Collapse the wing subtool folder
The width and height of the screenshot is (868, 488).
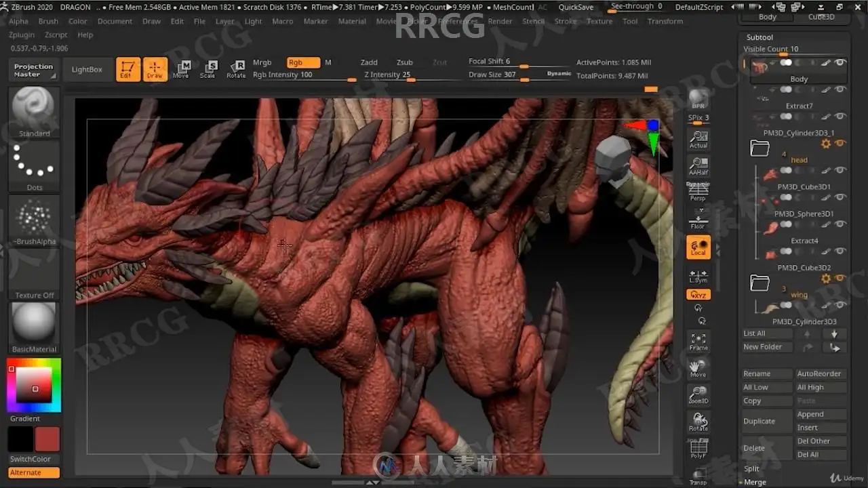(x=759, y=283)
